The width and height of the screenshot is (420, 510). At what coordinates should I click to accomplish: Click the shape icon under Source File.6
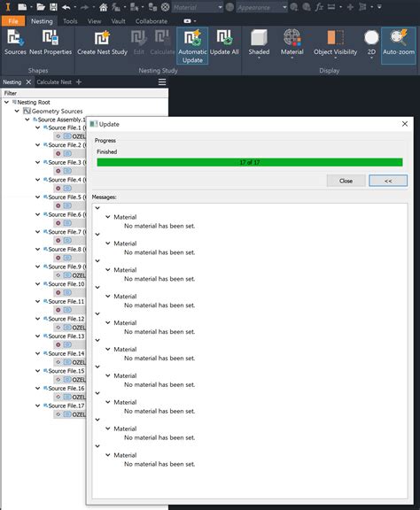coord(67,223)
